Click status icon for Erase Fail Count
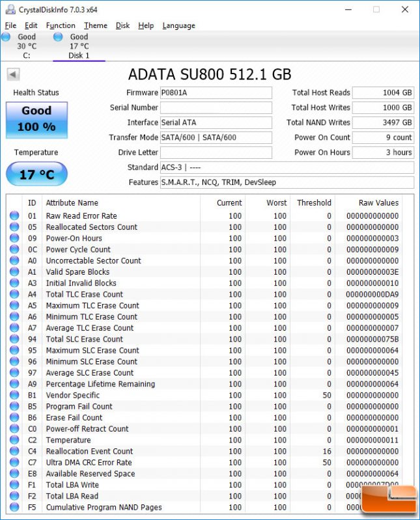This screenshot has width=420, height=520. [14, 417]
